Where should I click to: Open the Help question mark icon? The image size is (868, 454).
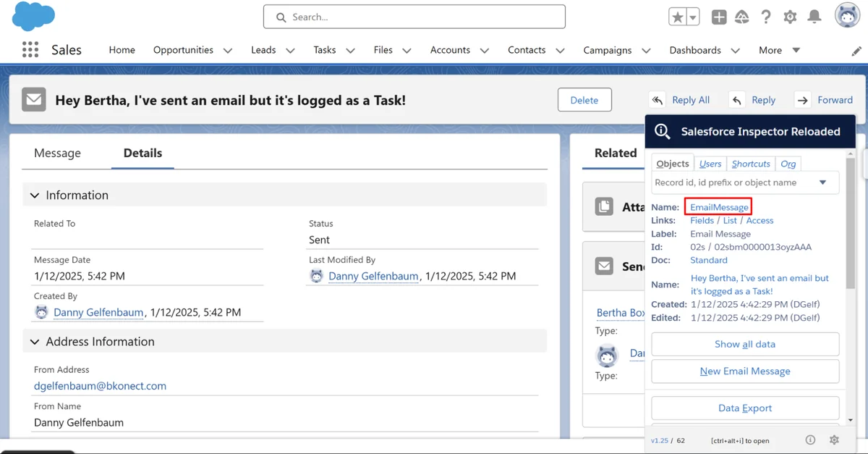766,17
